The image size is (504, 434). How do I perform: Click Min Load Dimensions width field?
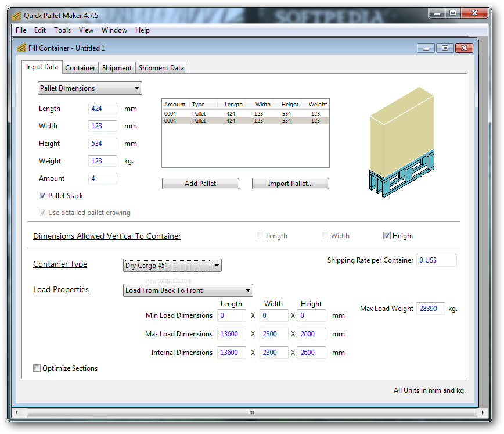[x=273, y=315]
